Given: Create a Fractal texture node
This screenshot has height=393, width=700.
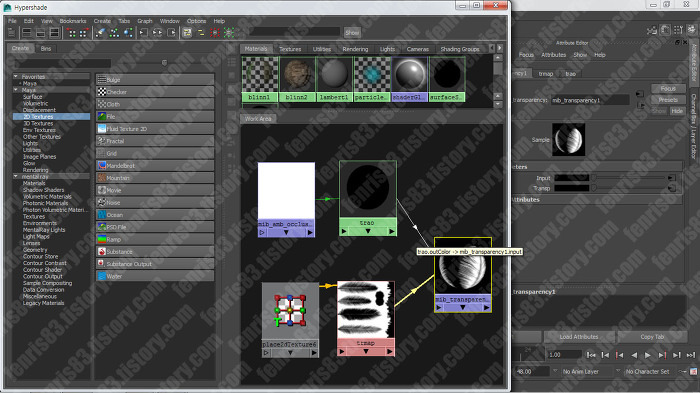Looking at the screenshot, I should click(155, 141).
